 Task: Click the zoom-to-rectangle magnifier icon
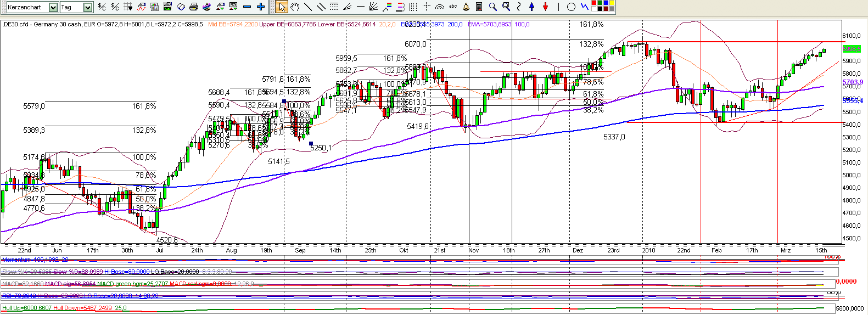(506, 7)
